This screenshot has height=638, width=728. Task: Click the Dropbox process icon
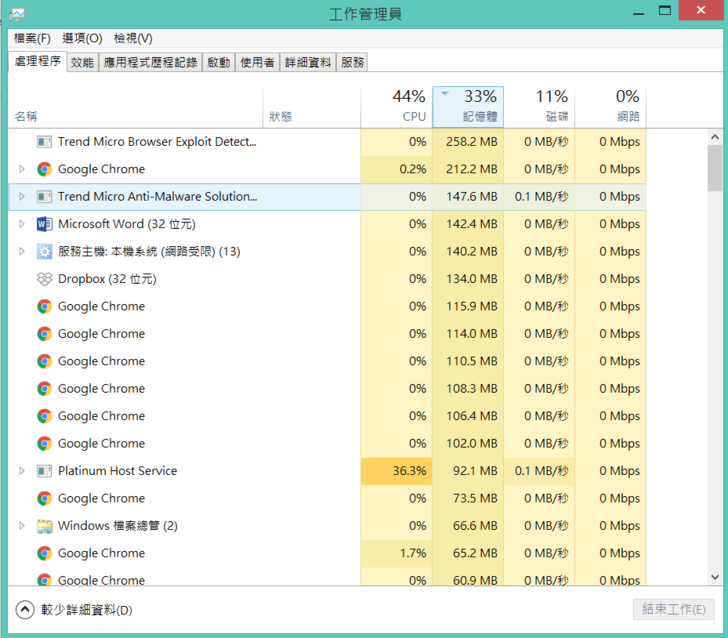click(x=44, y=279)
